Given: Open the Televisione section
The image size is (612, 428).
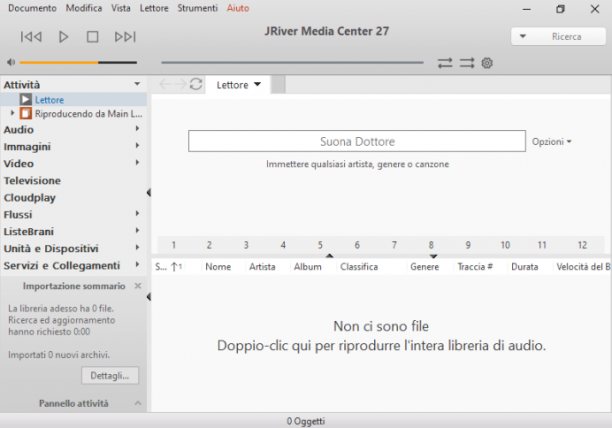Looking at the screenshot, I should 32,181.
